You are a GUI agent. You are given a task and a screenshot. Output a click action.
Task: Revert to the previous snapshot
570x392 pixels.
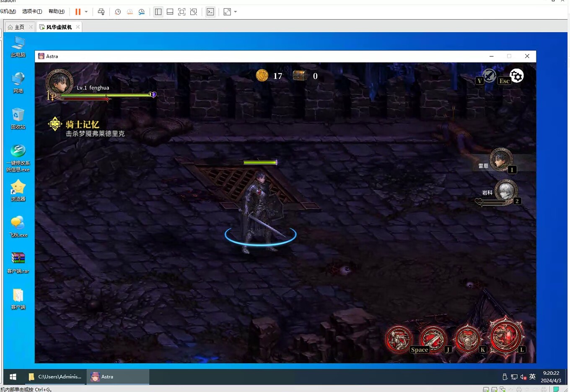tap(130, 12)
